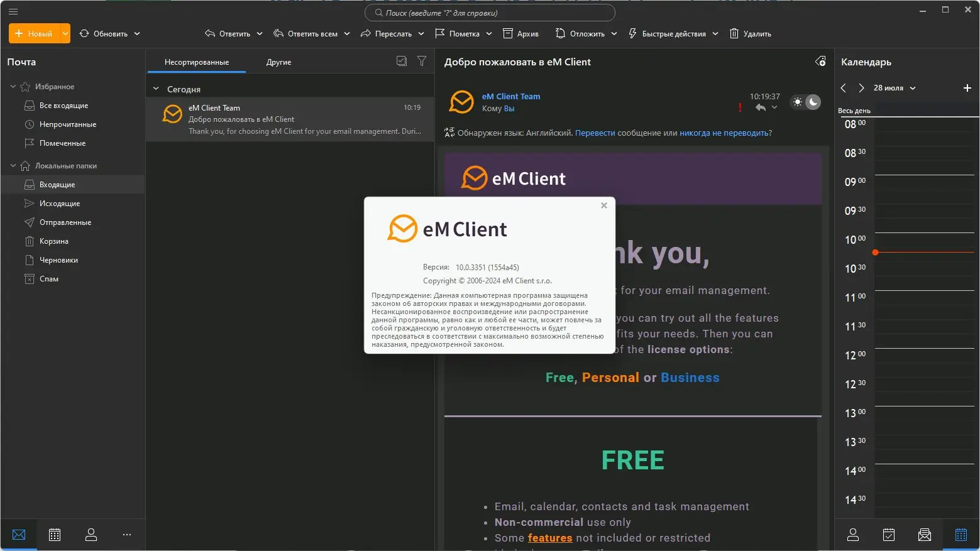Show the envelopes icon panel in the right sidebar
The width and height of the screenshot is (980, 551).
click(x=925, y=535)
